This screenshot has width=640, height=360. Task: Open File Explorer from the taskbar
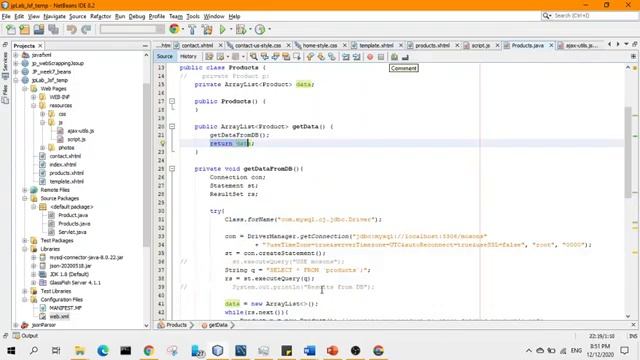click(80, 350)
